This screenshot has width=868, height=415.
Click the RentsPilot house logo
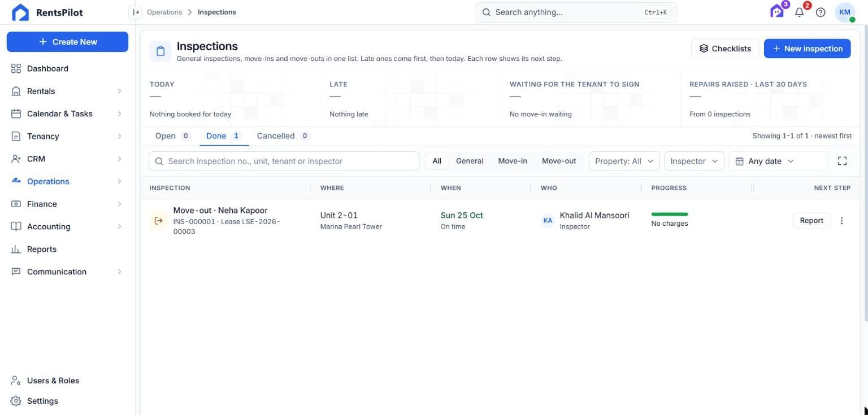(x=20, y=12)
